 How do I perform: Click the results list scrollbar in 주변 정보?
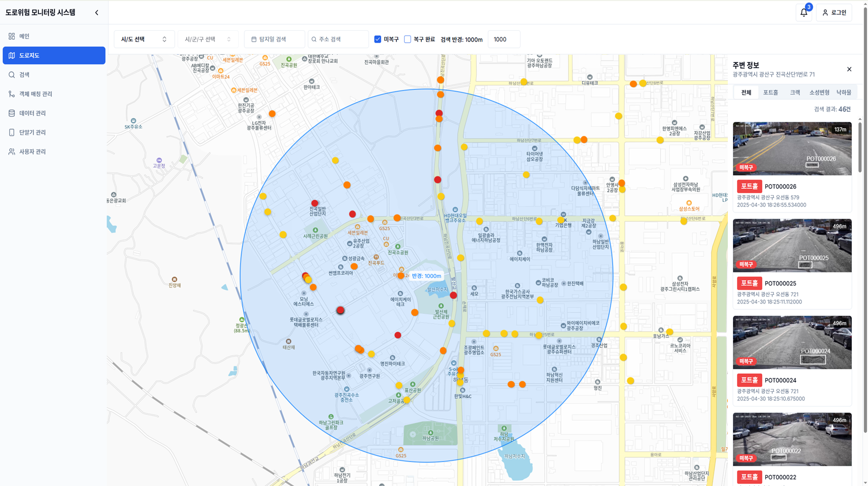tap(860, 148)
